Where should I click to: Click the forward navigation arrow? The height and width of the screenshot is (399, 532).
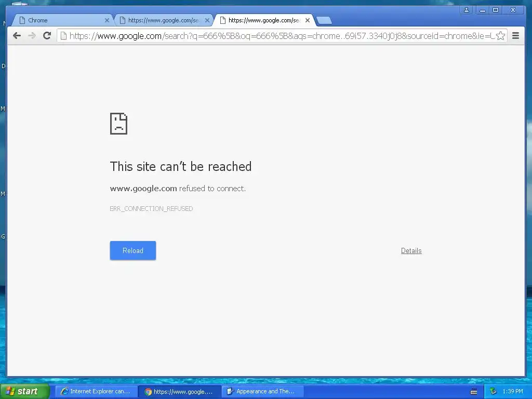tap(32, 36)
